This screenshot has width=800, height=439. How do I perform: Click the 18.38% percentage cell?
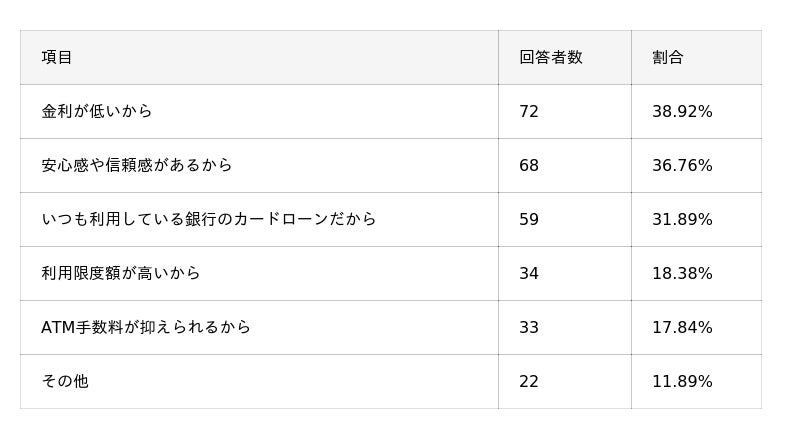pyautogui.click(x=682, y=274)
